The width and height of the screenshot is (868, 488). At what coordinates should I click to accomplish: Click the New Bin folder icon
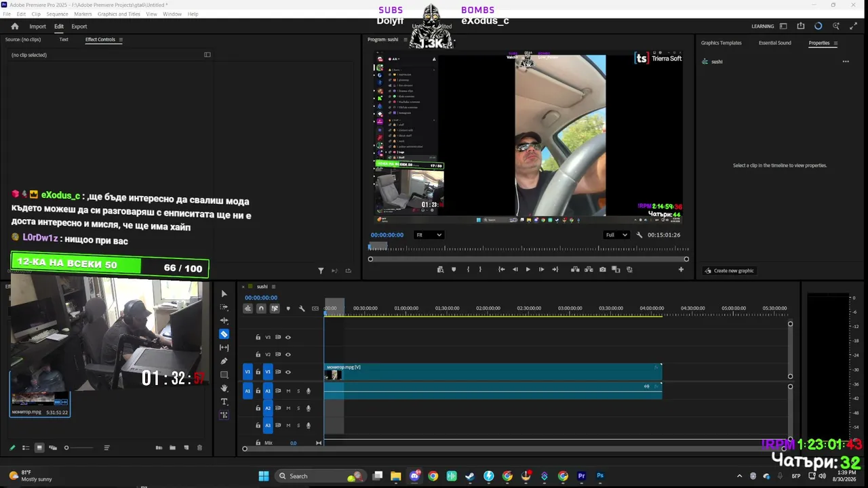(x=172, y=448)
